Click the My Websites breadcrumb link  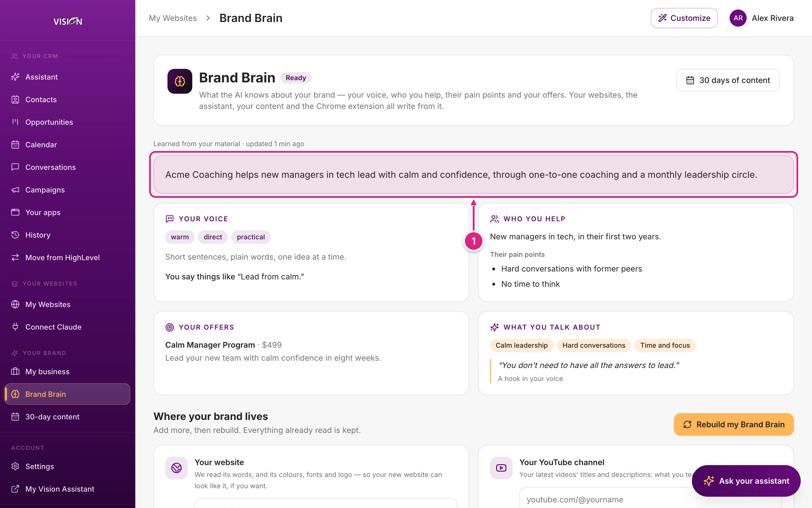tap(173, 18)
